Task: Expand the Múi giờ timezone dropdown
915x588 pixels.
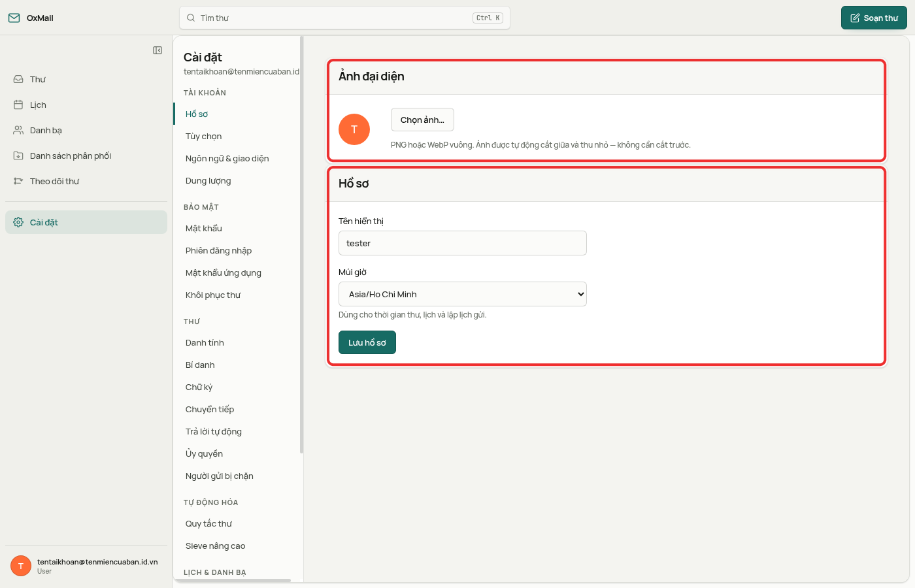Action: coord(463,294)
